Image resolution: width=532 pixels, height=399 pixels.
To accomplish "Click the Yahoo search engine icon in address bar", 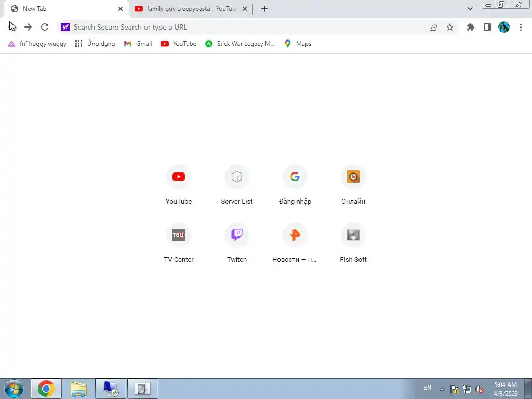I will point(65,27).
